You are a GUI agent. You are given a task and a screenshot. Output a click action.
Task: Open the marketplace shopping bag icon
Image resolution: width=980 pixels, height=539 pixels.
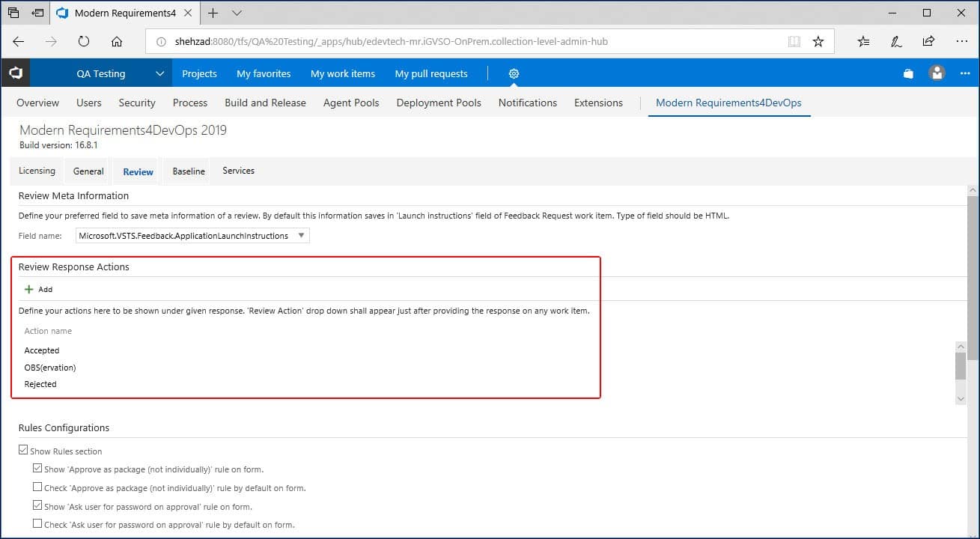[908, 73]
